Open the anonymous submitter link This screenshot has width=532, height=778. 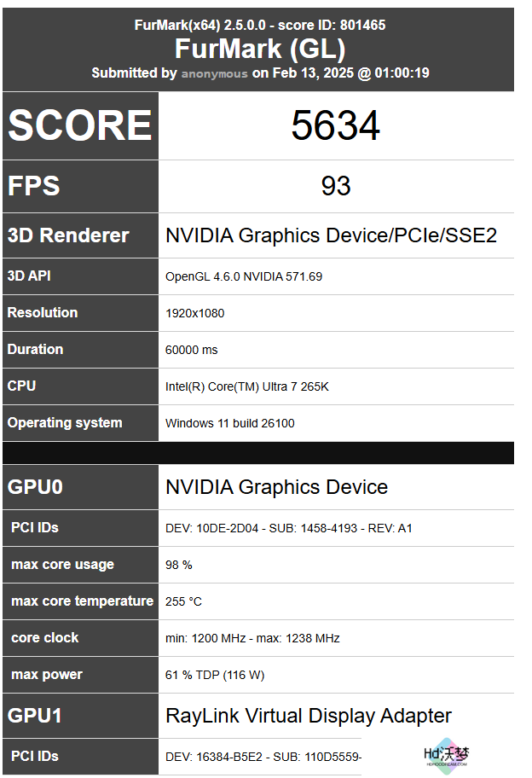[x=214, y=73]
